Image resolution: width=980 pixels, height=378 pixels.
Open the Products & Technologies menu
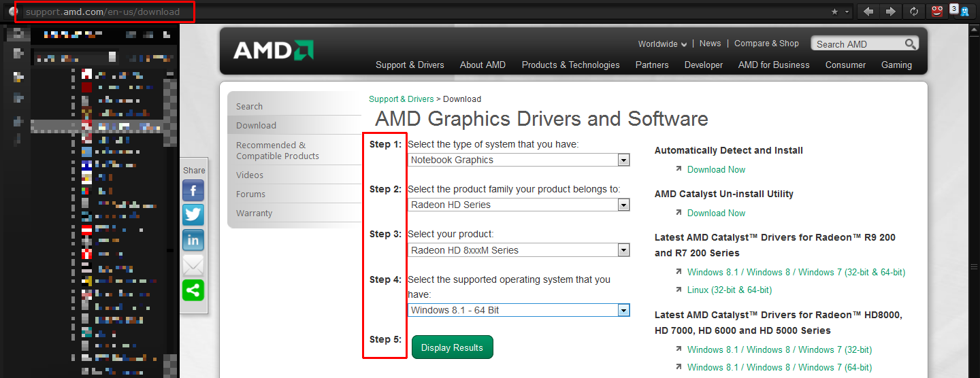pos(570,65)
